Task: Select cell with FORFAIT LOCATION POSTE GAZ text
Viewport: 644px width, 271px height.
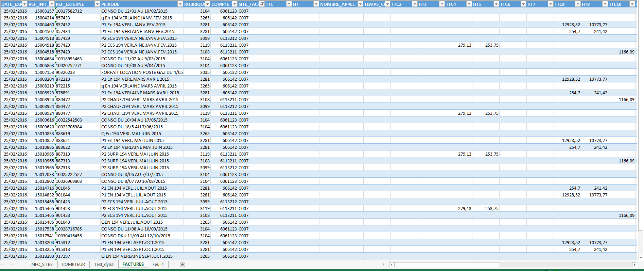Action: pos(142,72)
